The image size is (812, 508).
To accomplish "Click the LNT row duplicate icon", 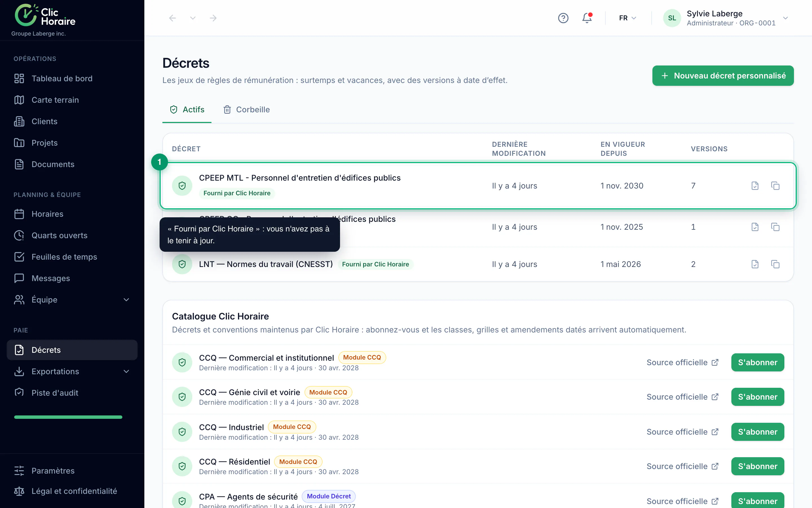I will point(775,264).
